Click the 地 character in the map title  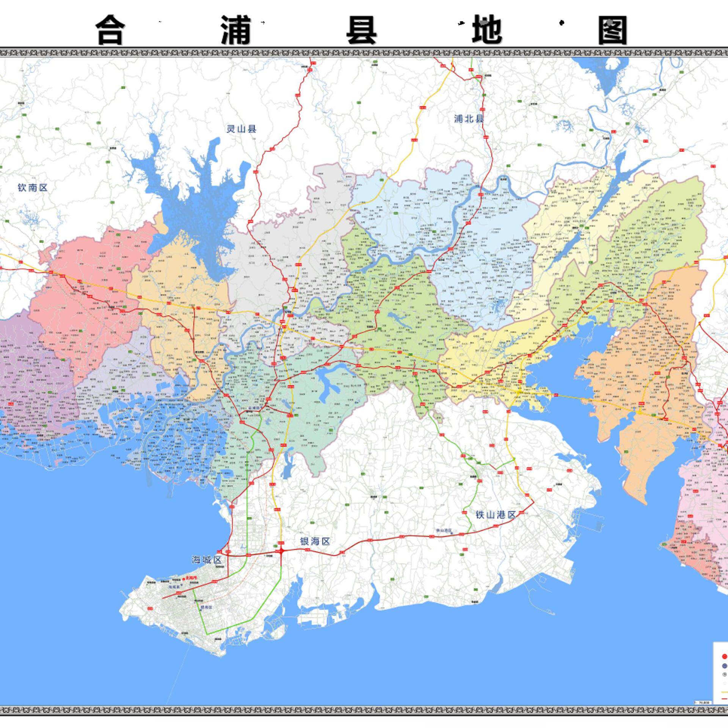[487, 30]
